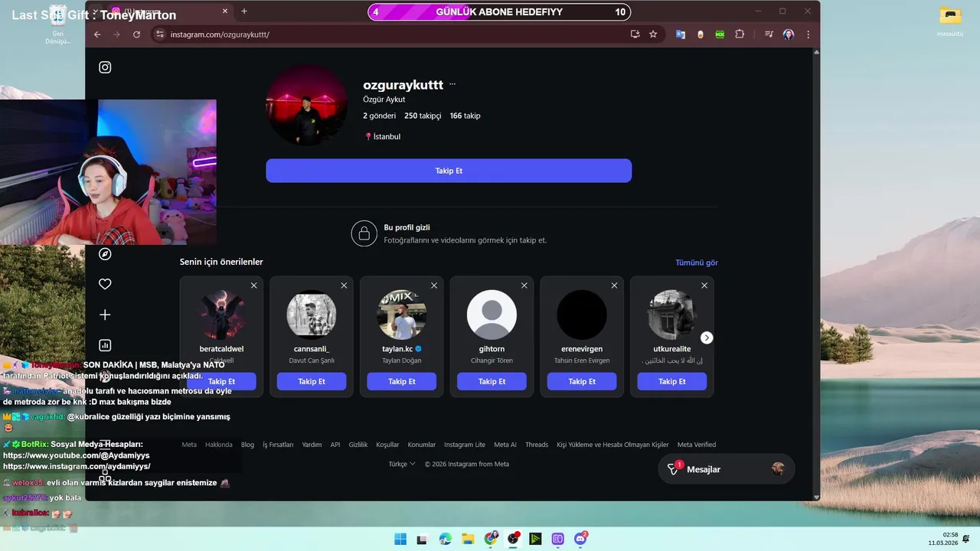Open Discord from the taskbar

coord(580,539)
